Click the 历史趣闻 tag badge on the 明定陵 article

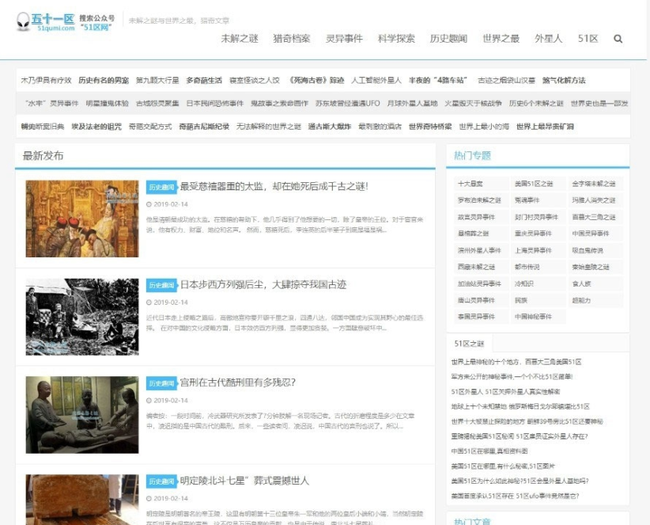tap(160, 482)
